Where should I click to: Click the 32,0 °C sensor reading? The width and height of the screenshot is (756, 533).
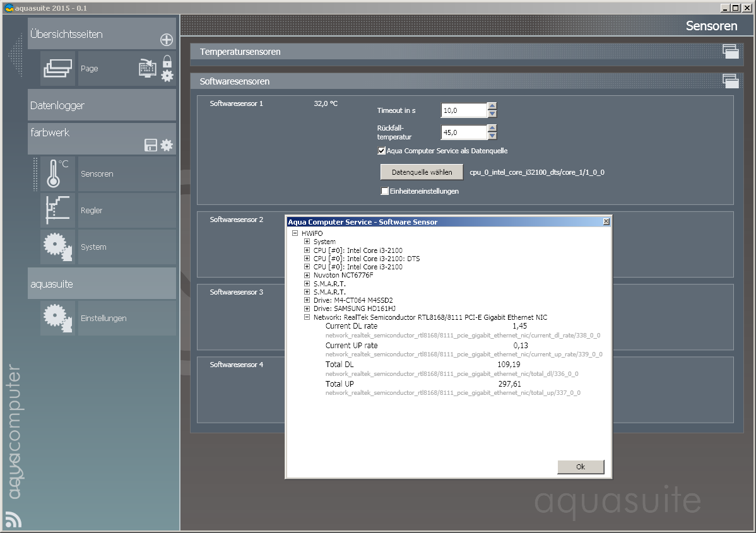click(x=326, y=103)
